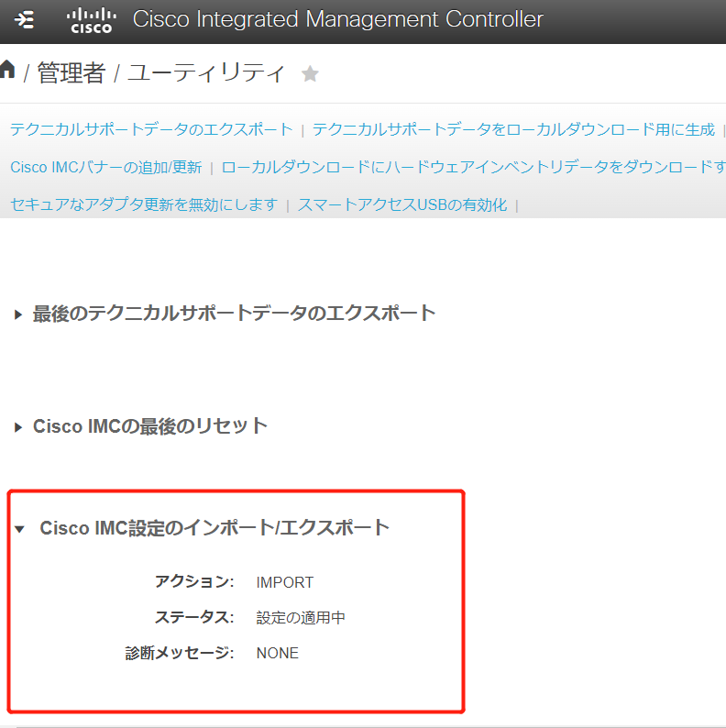Screen dimensions: 726x728
Task: Select the IMPORT action value
Action: [284, 582]
